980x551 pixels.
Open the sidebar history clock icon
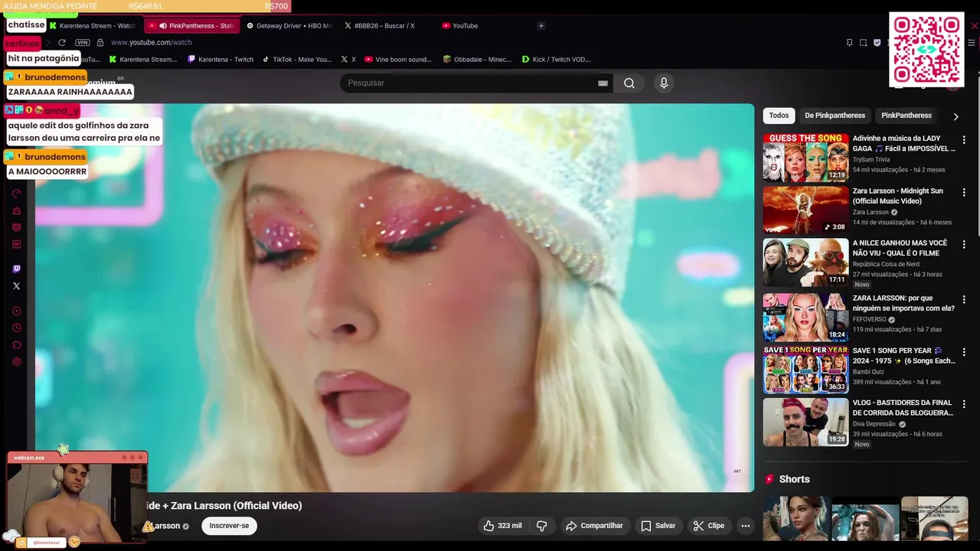[x=17, y=328]
